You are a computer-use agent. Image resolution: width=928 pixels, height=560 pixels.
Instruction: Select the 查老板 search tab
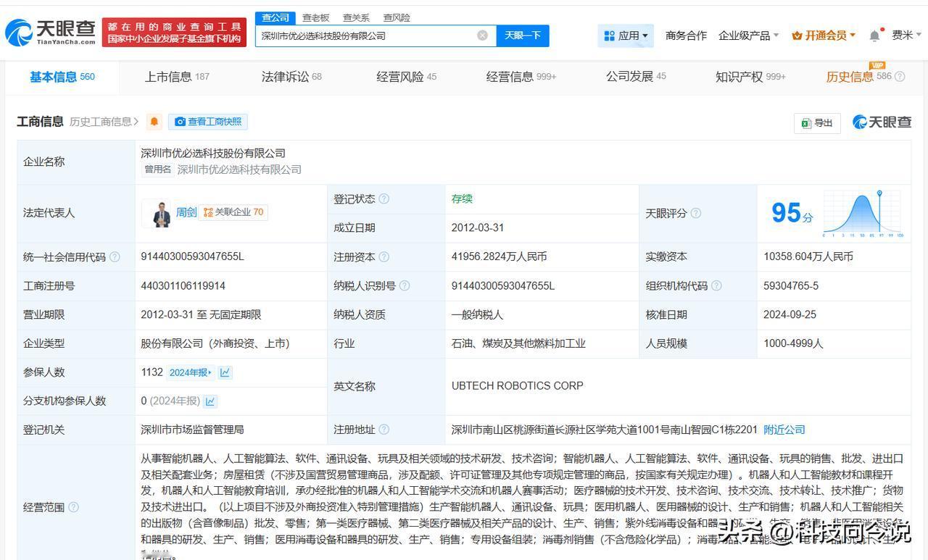[315, 17]
